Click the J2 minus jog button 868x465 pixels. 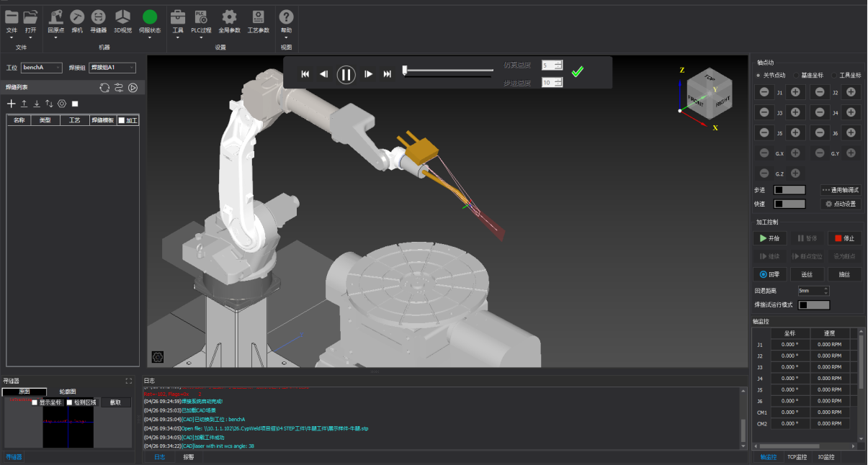pos(819,92)
